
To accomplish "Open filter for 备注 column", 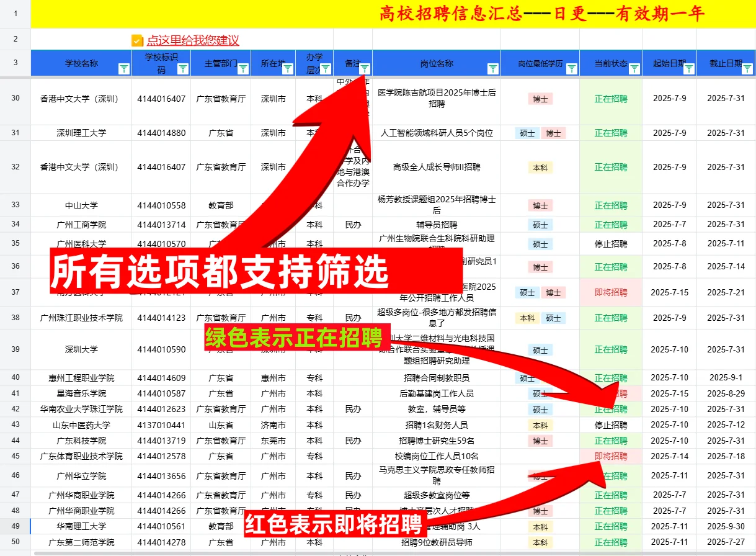I will pos(365,69).
